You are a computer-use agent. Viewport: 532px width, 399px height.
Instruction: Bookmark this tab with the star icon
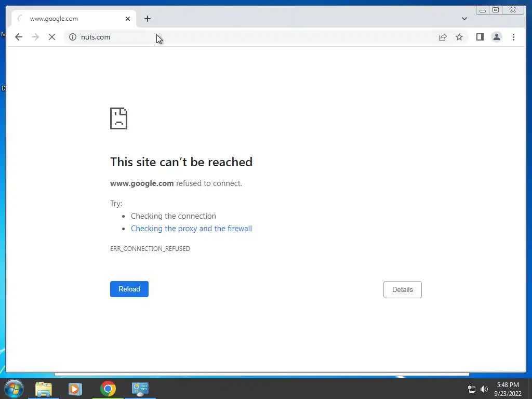click(459, 37)
